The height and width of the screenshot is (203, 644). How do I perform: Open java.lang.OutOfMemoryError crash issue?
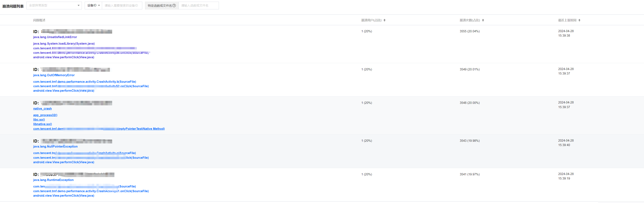tap(54, 75)
